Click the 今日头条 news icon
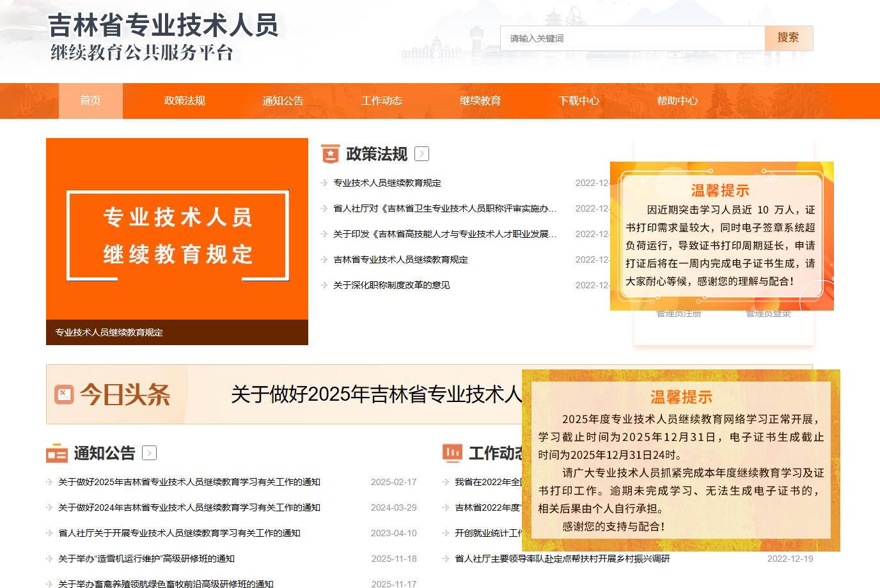This screenshot has width=880, height=588. (x=64, y=394)
